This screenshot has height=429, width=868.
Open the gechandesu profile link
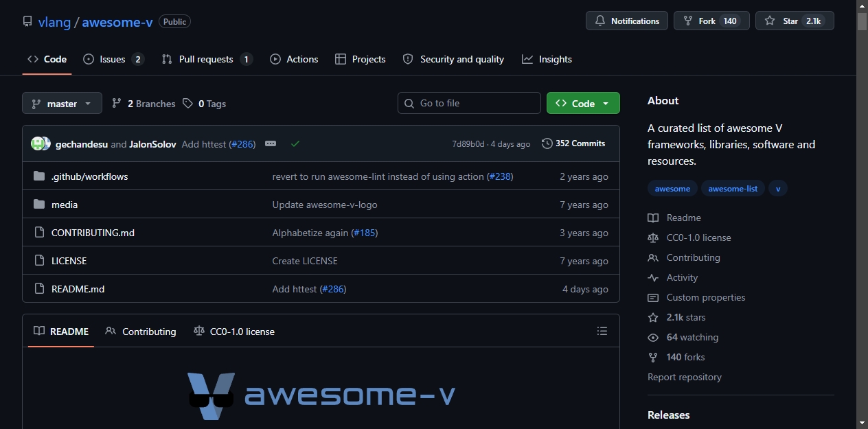pos(82,144)
